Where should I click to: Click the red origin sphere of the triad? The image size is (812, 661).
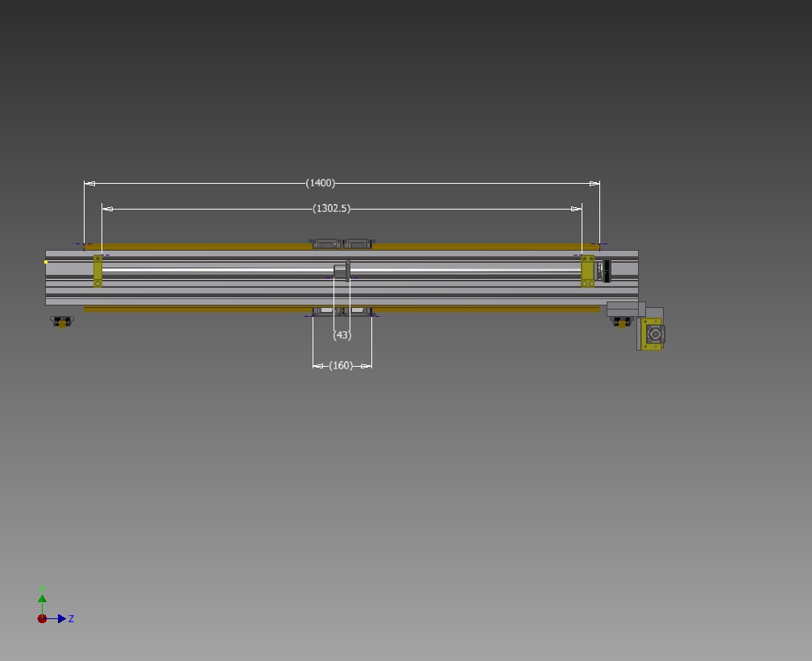(x=42, y=619)
